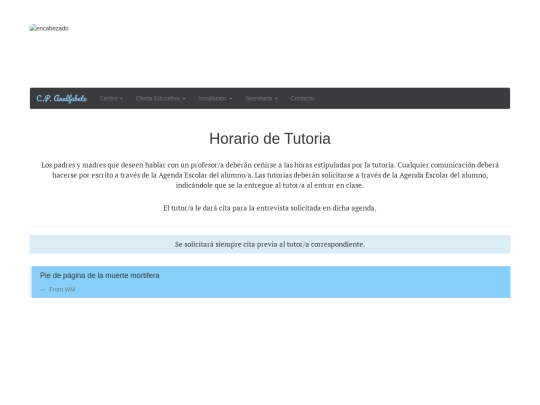Click the 'From WM' footer attribution
The width and height of the screenshot is (540, 405).
[58, 290]
